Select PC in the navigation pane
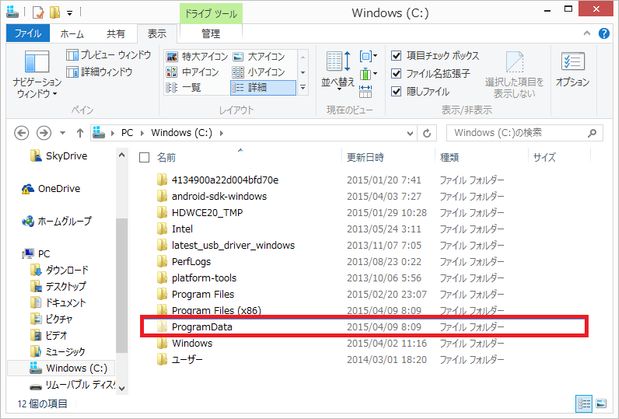 37,254
